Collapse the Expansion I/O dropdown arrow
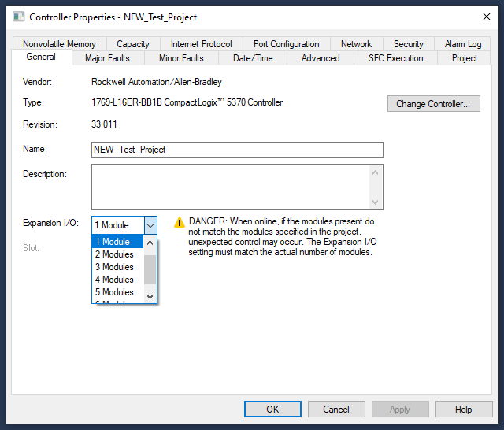 click(150, 225)
